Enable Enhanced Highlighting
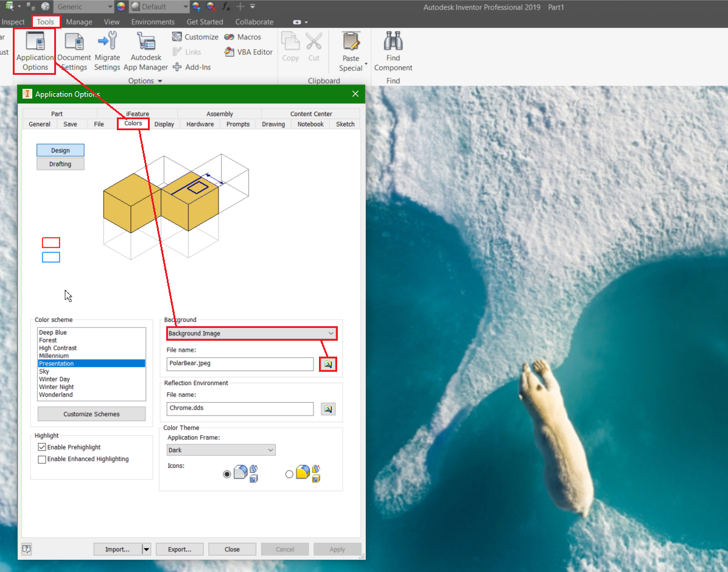 tap(42, 459)
